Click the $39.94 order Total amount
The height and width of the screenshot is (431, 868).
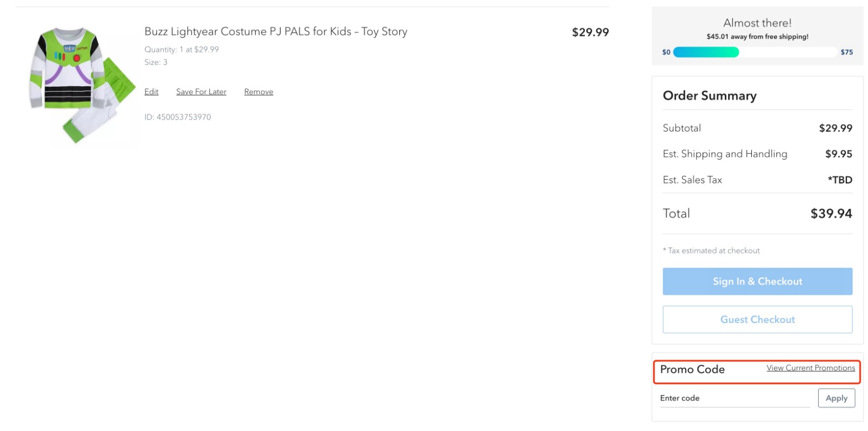click(831, 213)
